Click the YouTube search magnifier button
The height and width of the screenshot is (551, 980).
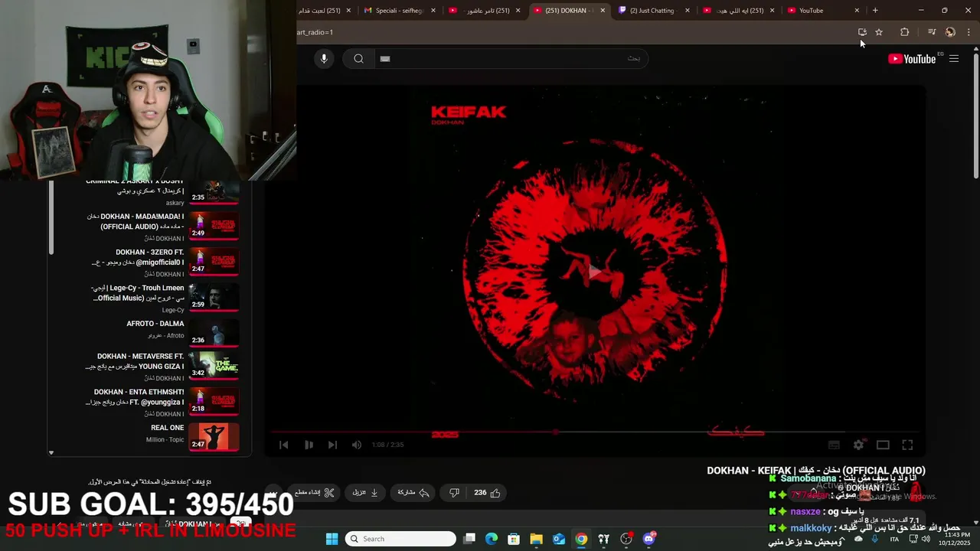click(358, 59)
